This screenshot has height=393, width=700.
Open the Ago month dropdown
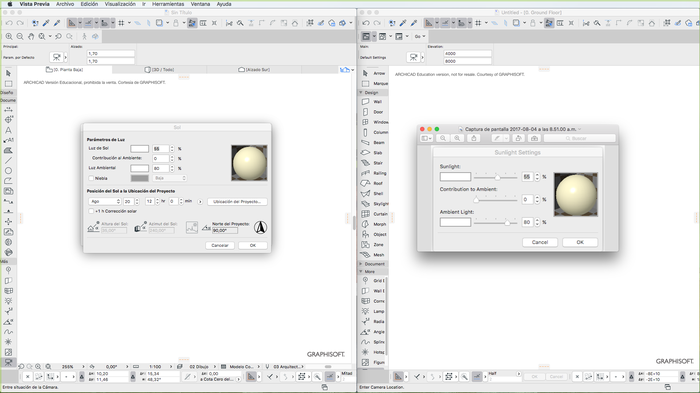[105, 201]
